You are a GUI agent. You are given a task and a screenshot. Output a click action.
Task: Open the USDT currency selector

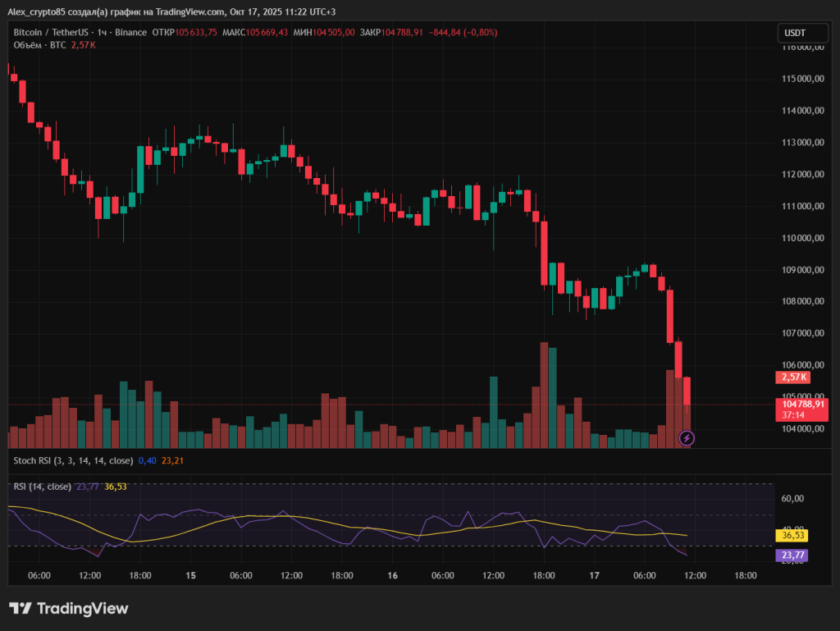(795, 33)
